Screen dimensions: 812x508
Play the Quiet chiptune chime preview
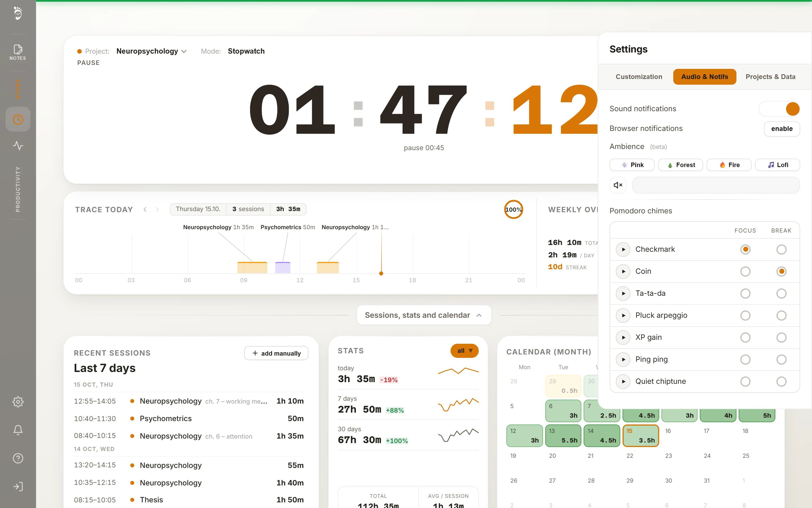click(x=623, y=381)
